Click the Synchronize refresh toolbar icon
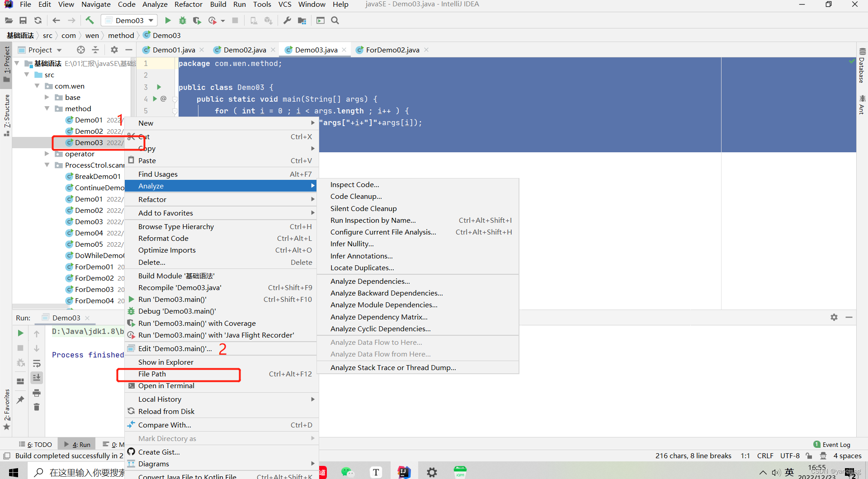The image size is (868, 479). pos(38,20)
